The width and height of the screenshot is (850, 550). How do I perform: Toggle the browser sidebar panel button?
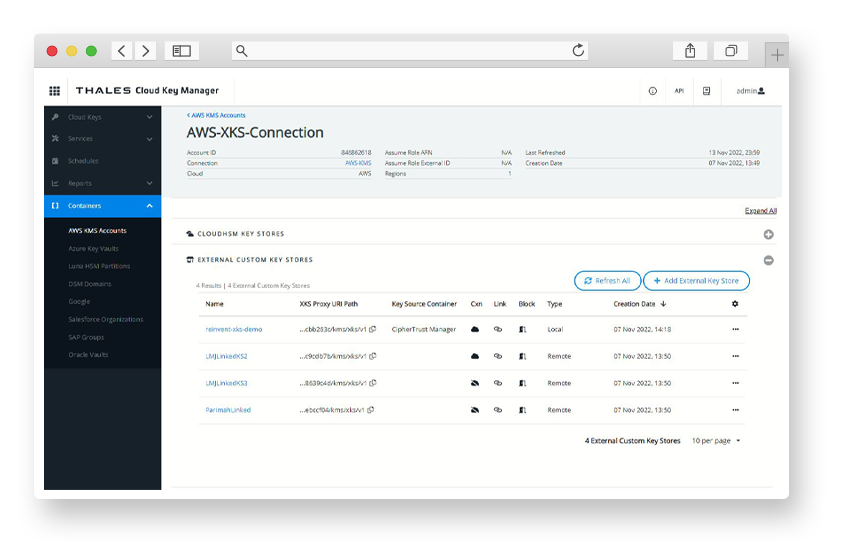[182, 51]
